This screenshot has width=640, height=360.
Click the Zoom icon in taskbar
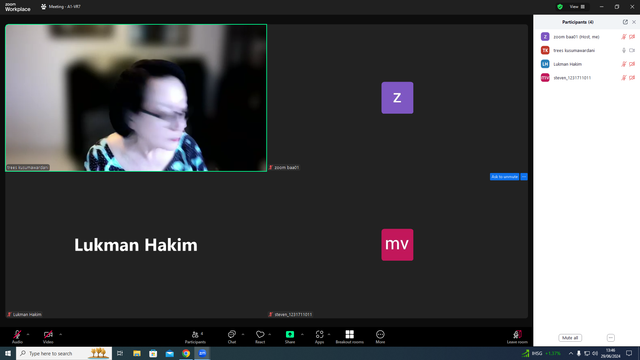point(202,353)
